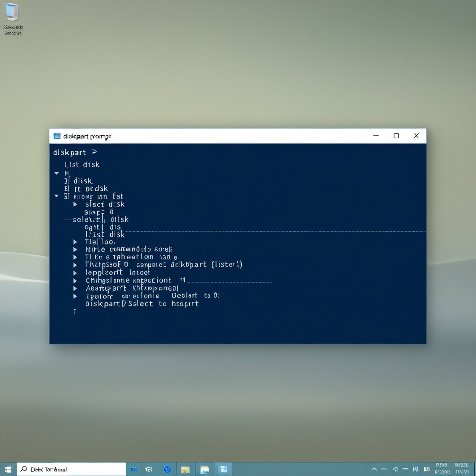Open the Windows Start menu

click(x=8, y=469)
